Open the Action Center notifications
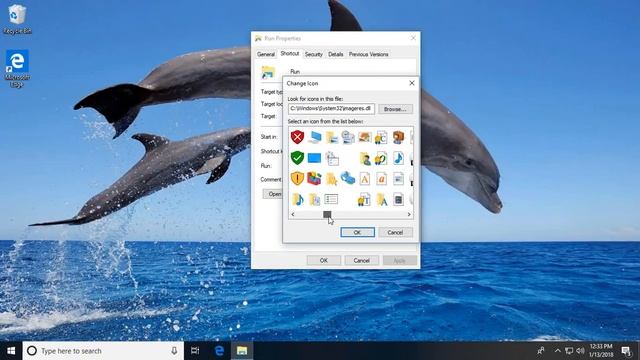Screen dimensions: 640x360 click(626, 351)
